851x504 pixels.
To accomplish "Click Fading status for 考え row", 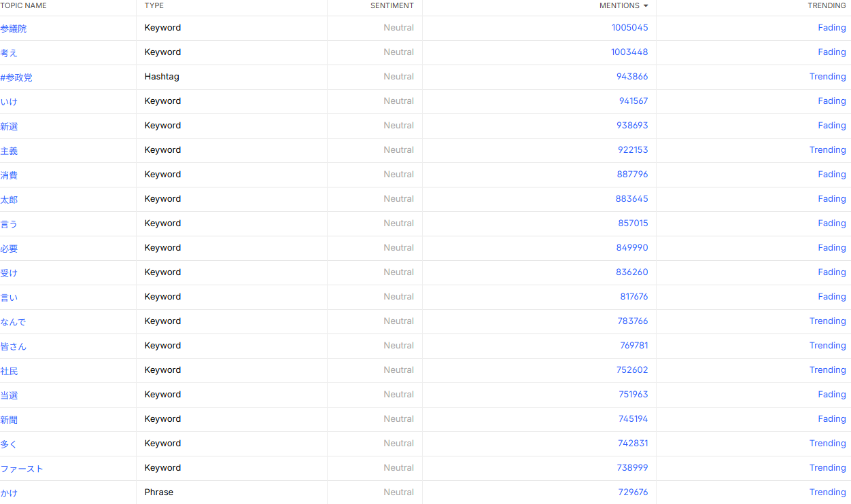I will point(832,52).
